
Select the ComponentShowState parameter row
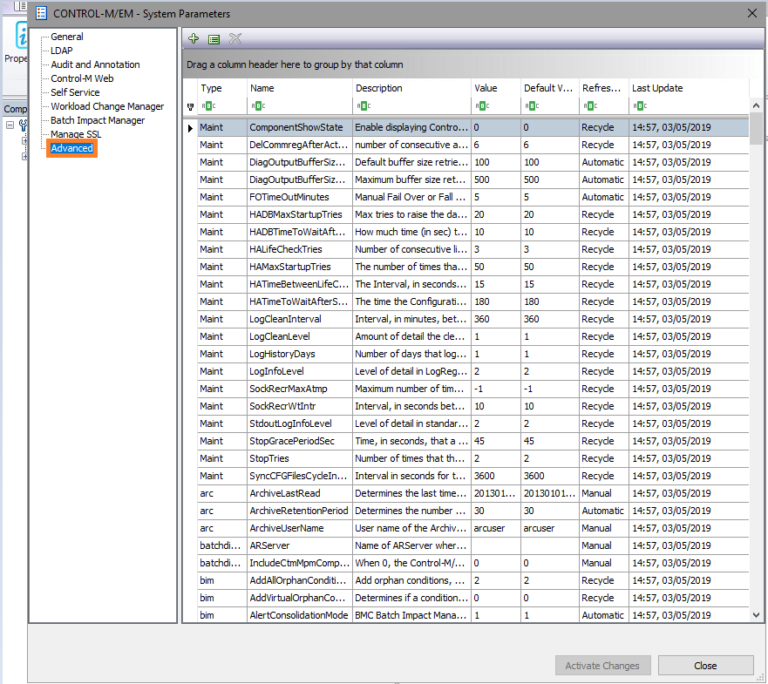[296, 128]
